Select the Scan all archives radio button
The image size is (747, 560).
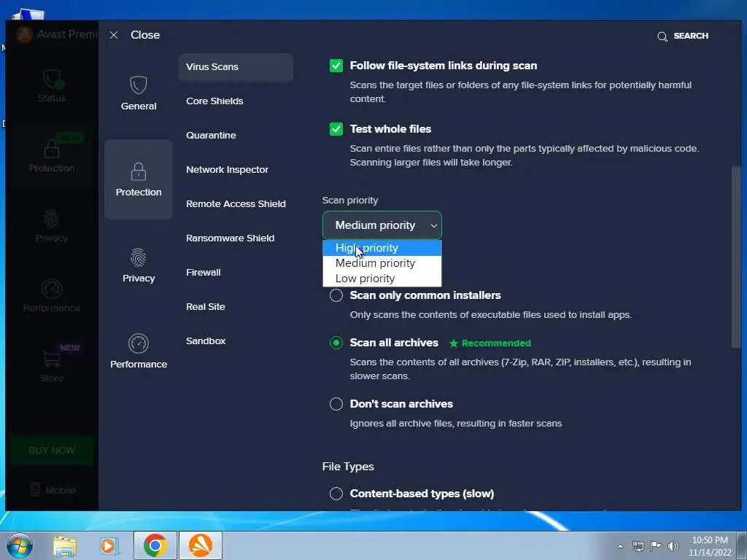tap(336, 343)
